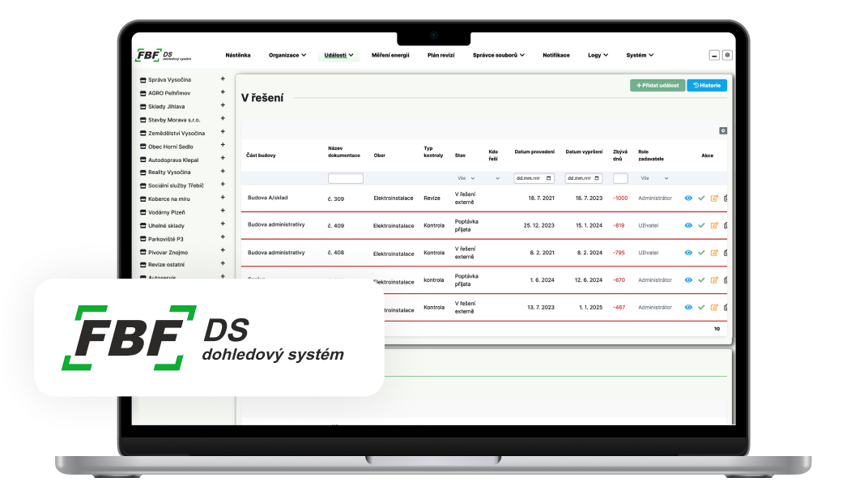The image size is (868, 499).
Task: Click the green checkmark in the -670 row
Action: pyautogui.click(x=701, y=280)
